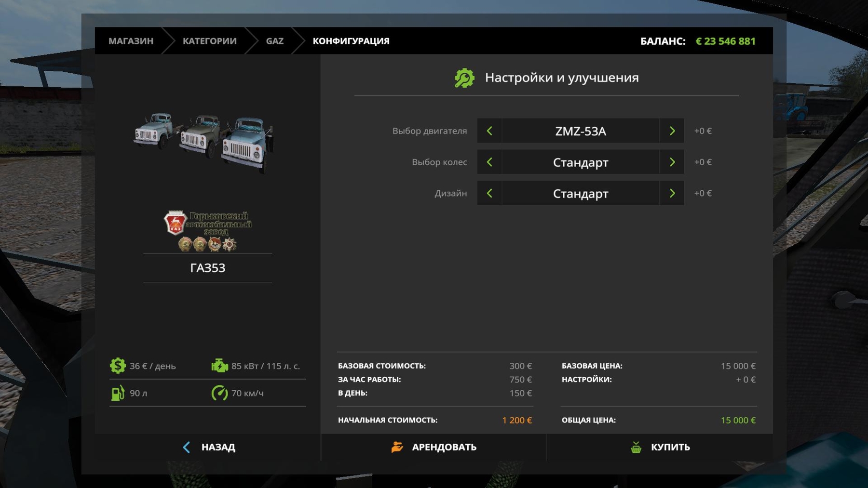The image size is (868, 488).
Task: Choose previous design variant
Action: pyautogui.click(x=489, y=193)
